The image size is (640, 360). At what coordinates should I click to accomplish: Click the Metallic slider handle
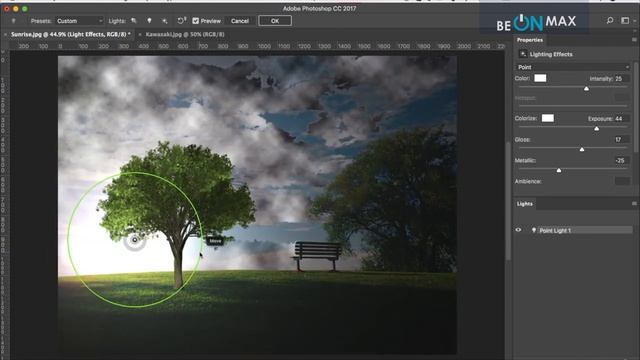click(x=559, y=170)
